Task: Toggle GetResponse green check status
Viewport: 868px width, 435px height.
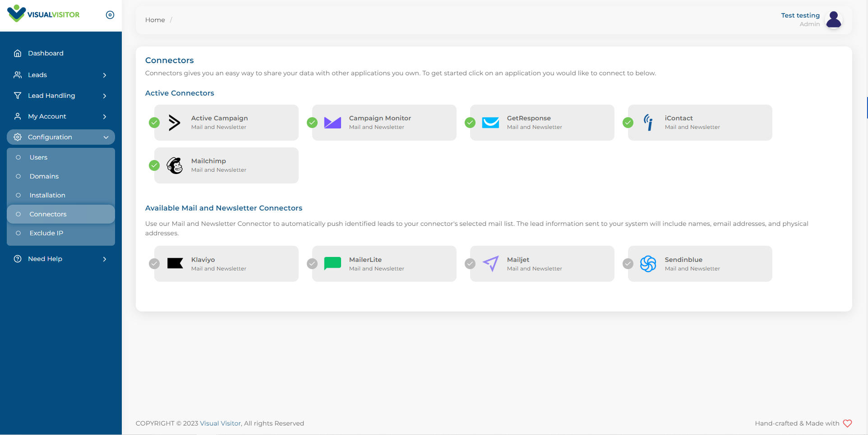Action: coord(470,123)
